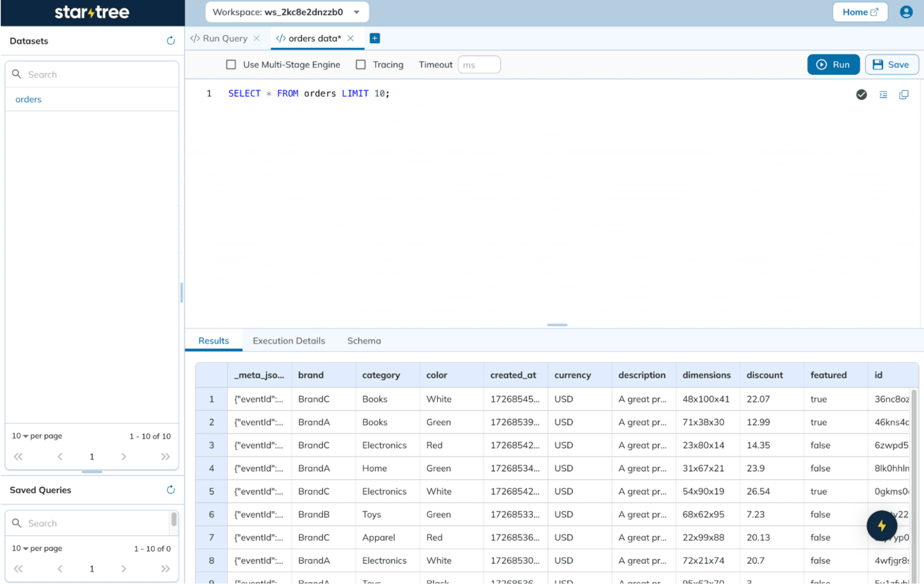Switch to the Schema tab
The width and height of the screenshot is (924, 584).
[x=364, y=341]
